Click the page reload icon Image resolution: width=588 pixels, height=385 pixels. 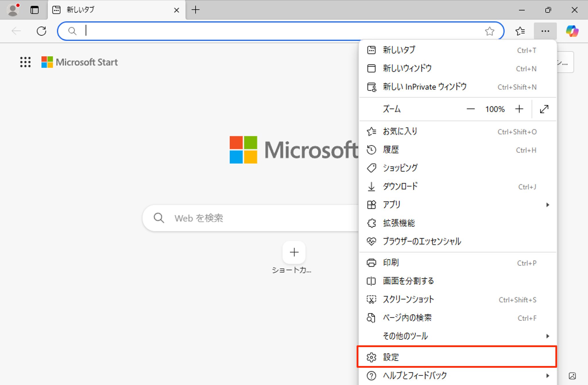pos(41,31)
